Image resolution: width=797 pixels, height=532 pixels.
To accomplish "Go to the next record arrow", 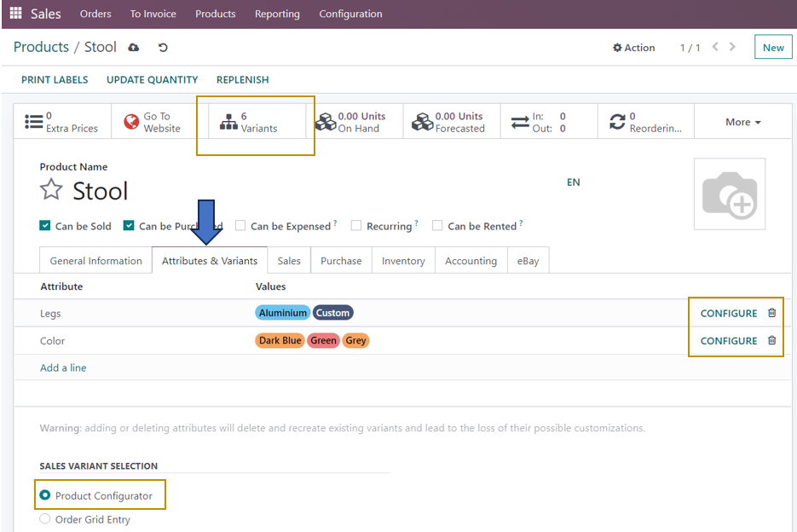I will 733,47.
